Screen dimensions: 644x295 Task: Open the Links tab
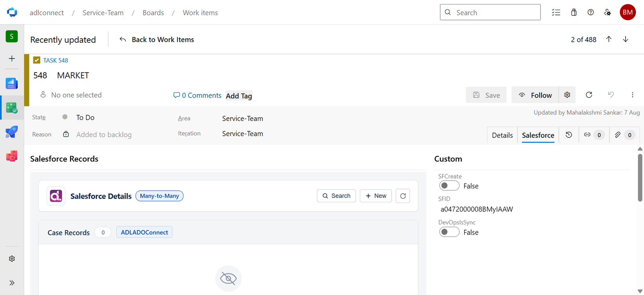pyautogui.click(x=594, y=135)
